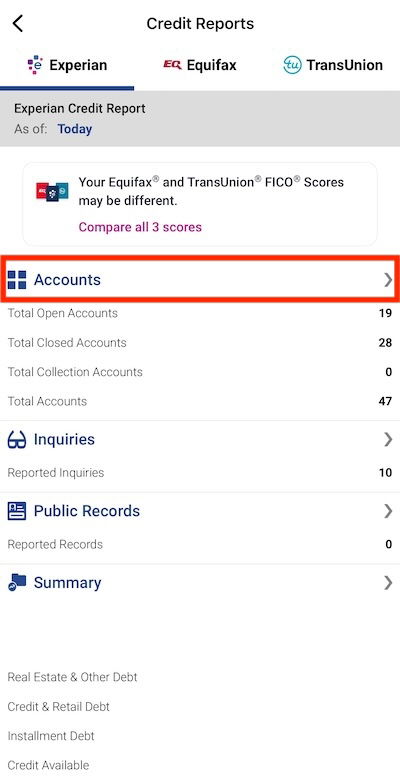Viewport: 400px width, 780px height.
Task: Click the Public Records document icon
Action: point(17,511)
